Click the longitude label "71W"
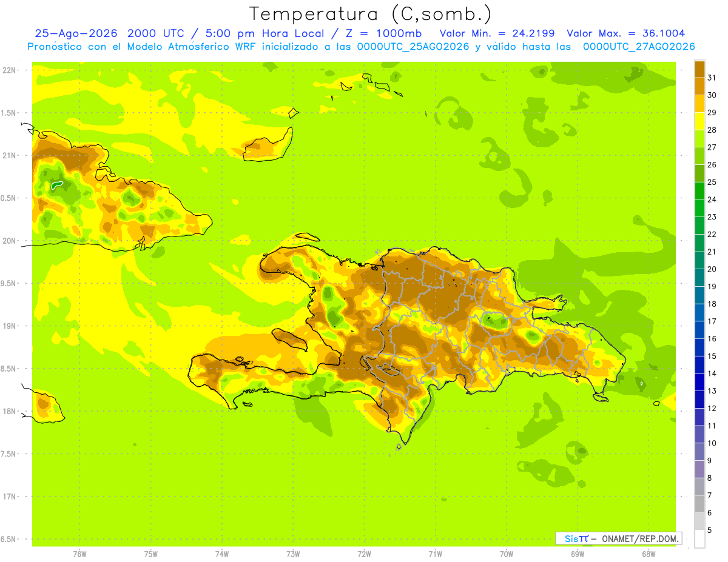This screenshot has height=562, width=728. pyautogui.click(x=435, y=554)
